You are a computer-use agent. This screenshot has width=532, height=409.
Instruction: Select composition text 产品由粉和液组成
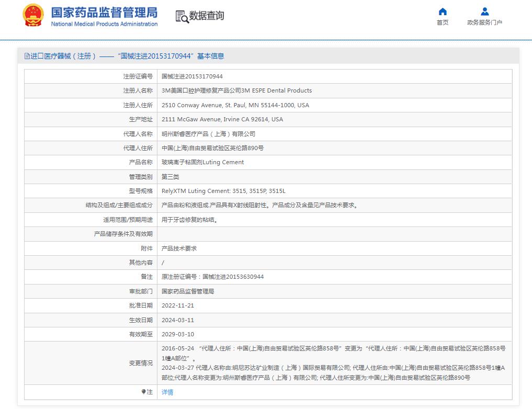[260, 205]
